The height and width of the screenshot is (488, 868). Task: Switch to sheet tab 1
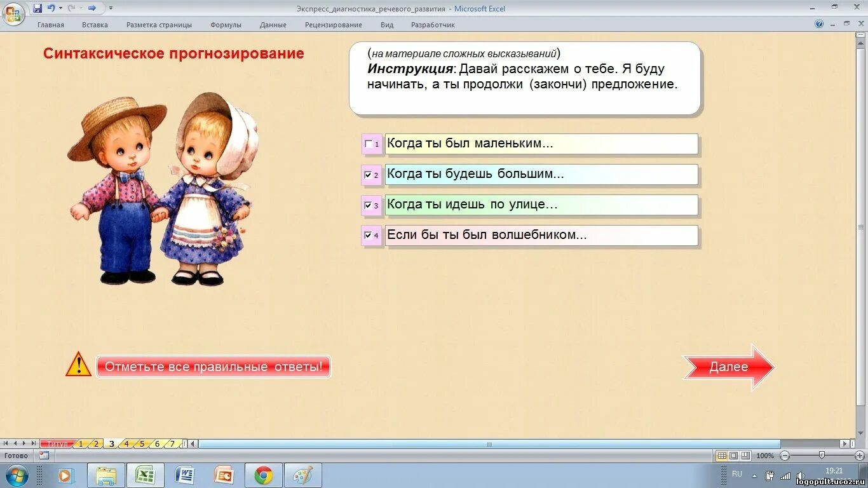[81, 444]
